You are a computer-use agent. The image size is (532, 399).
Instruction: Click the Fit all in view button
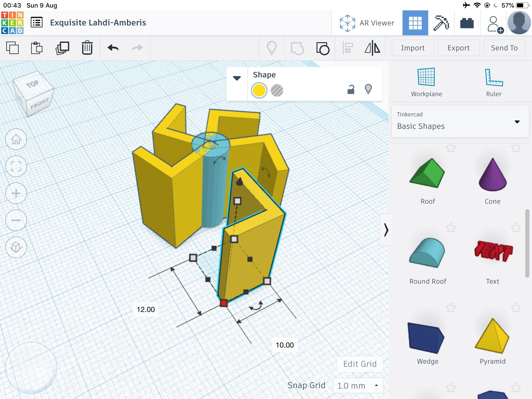[16, 166]
